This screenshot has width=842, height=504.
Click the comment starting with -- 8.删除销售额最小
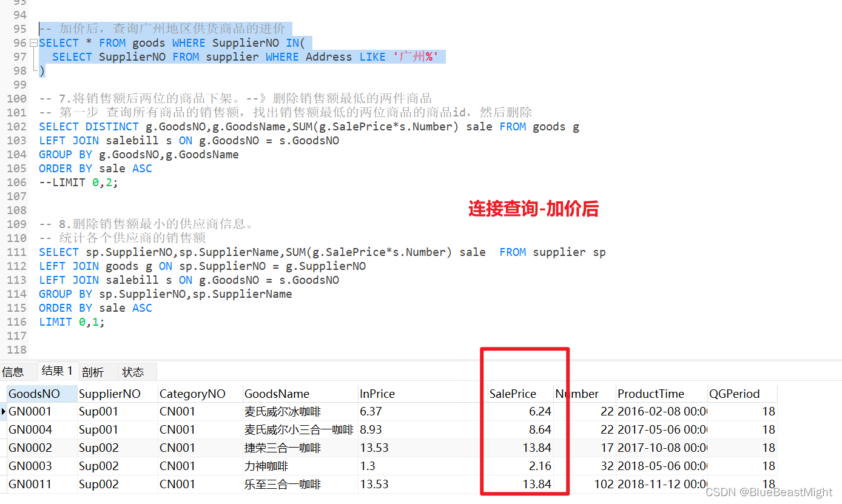pos(146,224)
